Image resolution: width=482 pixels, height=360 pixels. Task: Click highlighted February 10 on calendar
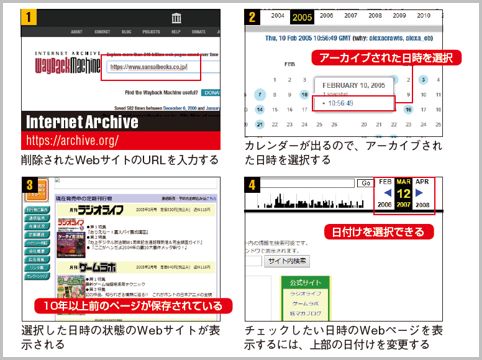(304, 95)
